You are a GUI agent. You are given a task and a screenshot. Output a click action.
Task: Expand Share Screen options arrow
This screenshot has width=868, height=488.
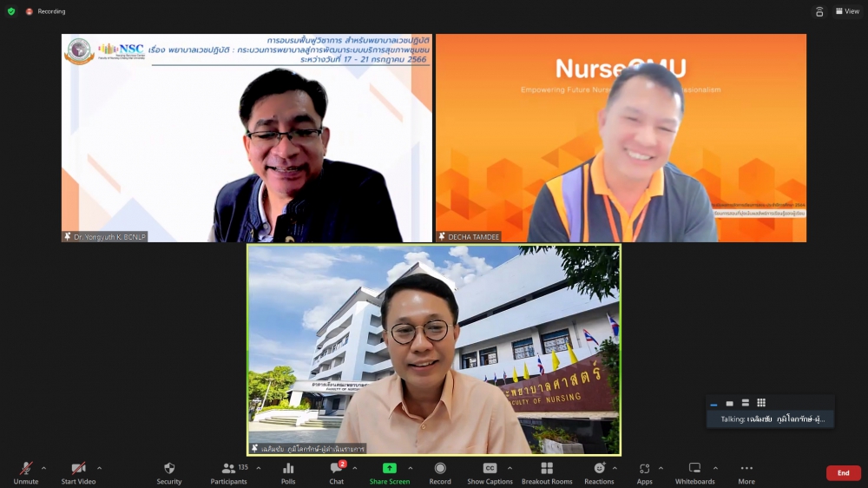click(x=411, y=468)
